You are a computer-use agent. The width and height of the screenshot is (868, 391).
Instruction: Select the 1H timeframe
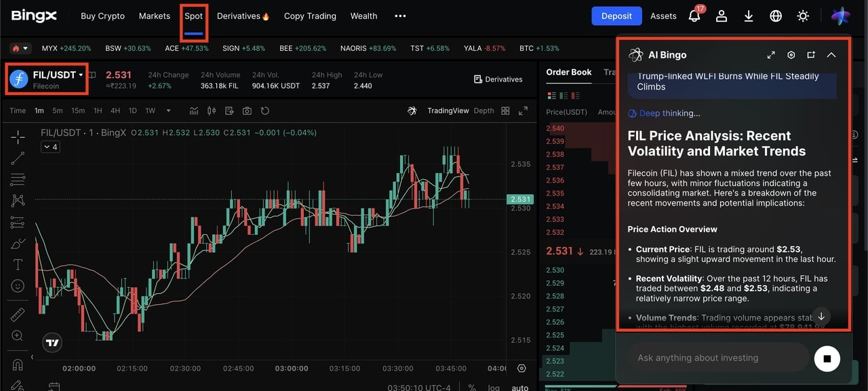pos(98,111)
